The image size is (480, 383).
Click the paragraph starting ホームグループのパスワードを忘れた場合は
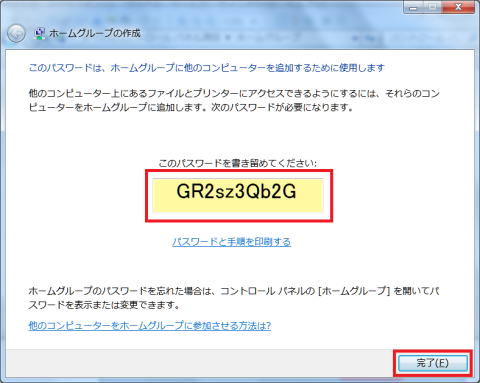pyautogui.click(x=234, y=298)
